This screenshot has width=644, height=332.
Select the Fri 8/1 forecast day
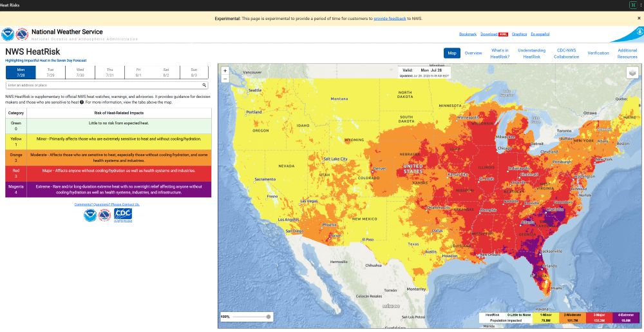(138, 72)
